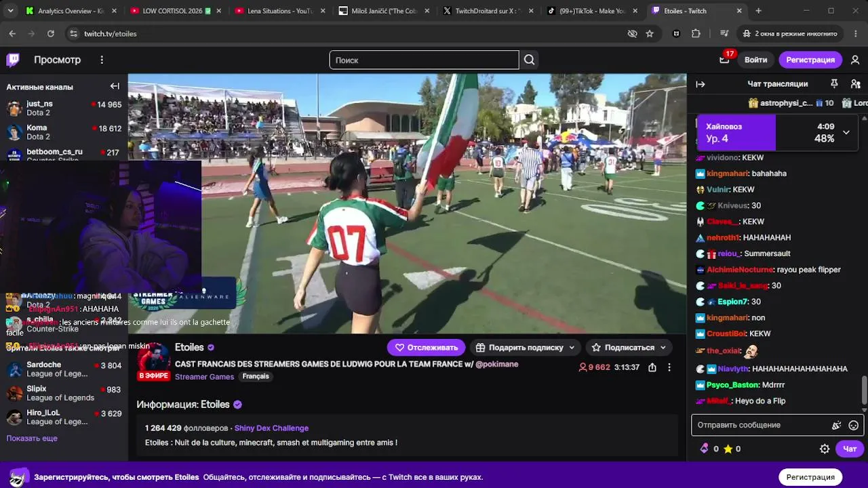868x488 pixels.
Task: Click the browser address bar
Action: pyautogui.click(x=347, y=33)
